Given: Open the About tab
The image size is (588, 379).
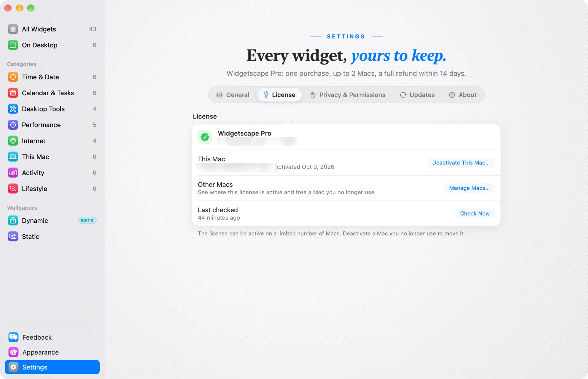Looking at the screenshot, I should pos(463,95).
